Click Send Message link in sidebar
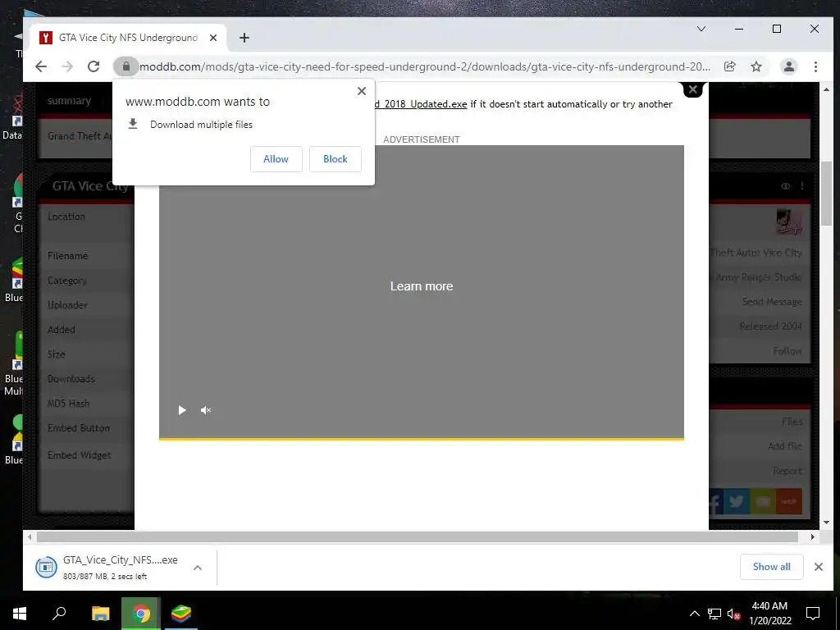This screenshot has height=630, width=840. 772,302
